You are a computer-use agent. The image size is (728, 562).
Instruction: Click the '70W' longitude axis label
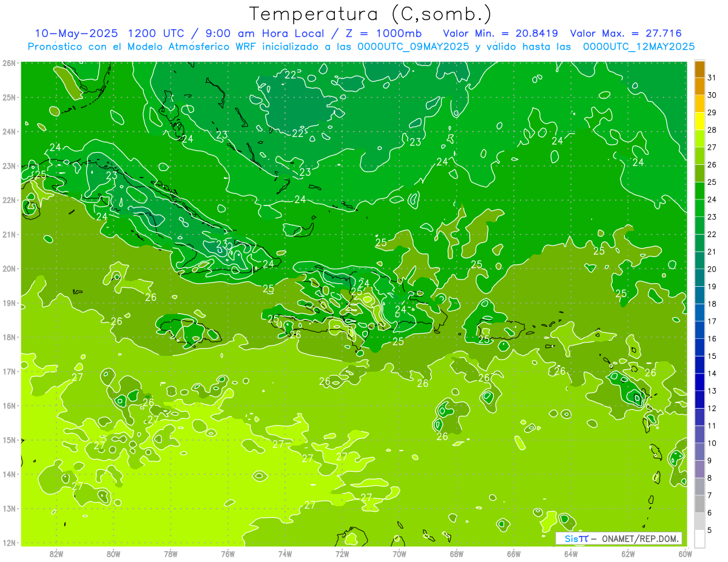[399, 554]
